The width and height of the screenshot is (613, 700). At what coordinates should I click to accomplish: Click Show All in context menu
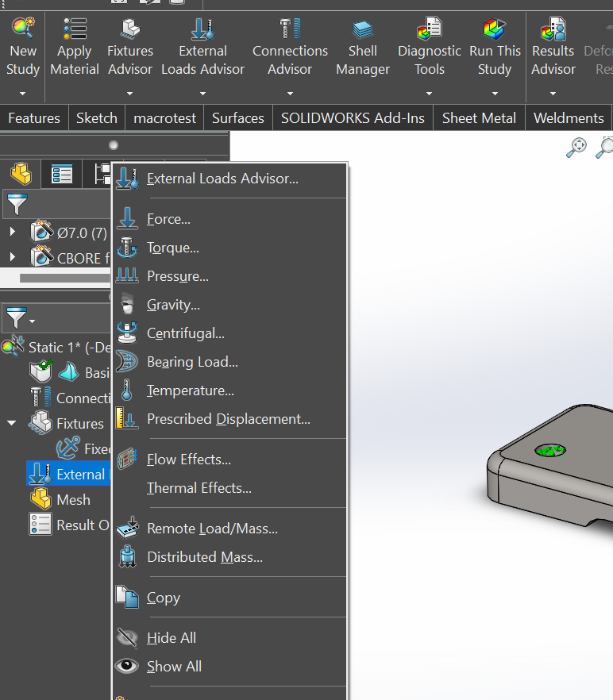point(174,667)
